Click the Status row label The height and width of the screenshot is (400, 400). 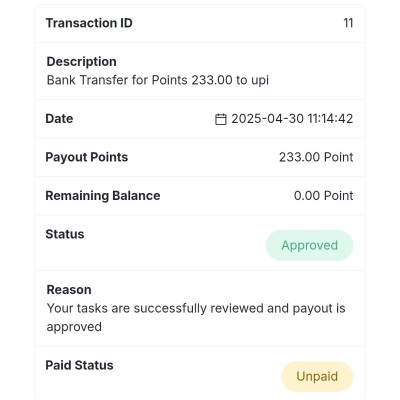65,234
